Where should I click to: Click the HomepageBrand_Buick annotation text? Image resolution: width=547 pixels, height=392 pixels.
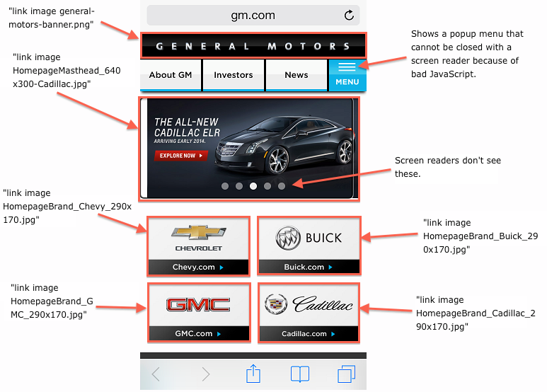click(480, 236)
